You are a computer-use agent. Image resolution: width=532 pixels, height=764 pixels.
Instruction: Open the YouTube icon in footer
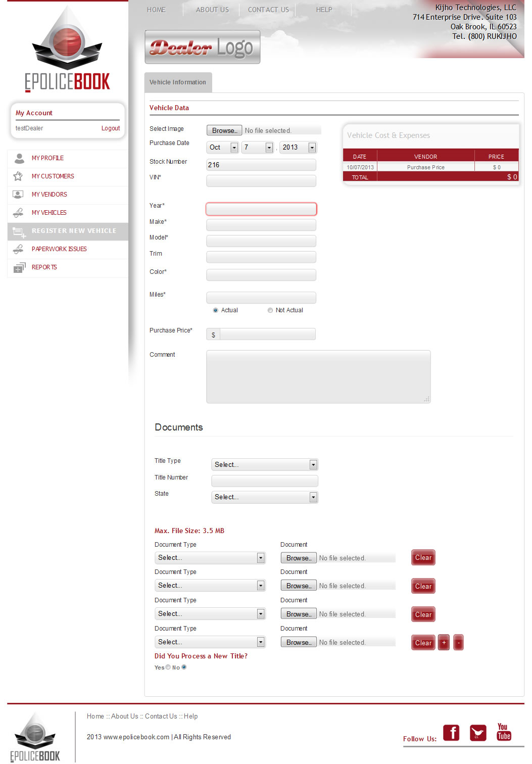(x=504, y=732)
